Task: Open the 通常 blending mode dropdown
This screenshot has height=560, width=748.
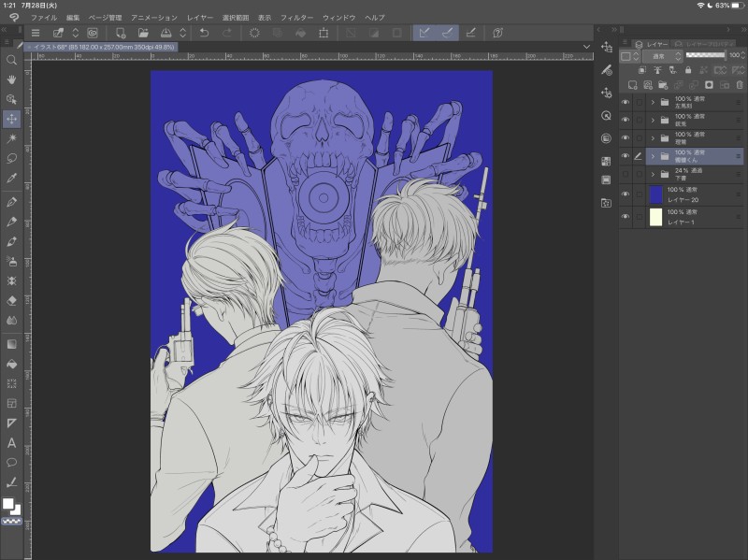Action: (x=663, y=56)
